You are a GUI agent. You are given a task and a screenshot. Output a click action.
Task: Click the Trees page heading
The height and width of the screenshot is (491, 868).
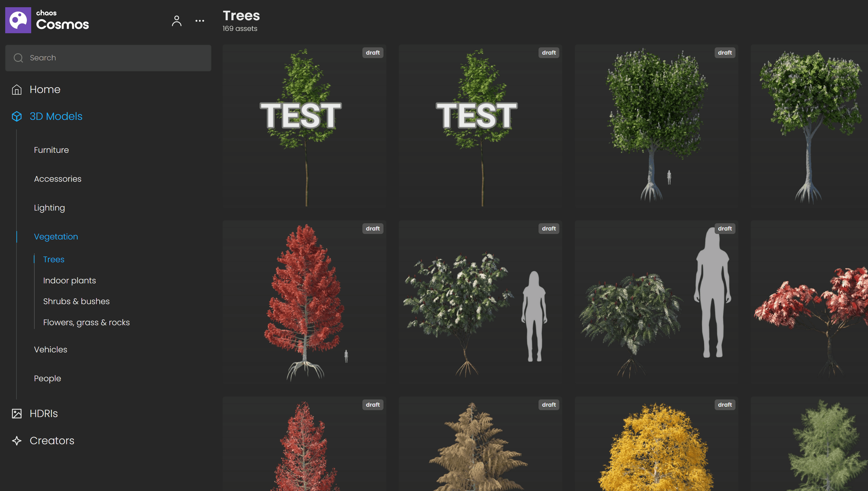[x=241, y=16]
